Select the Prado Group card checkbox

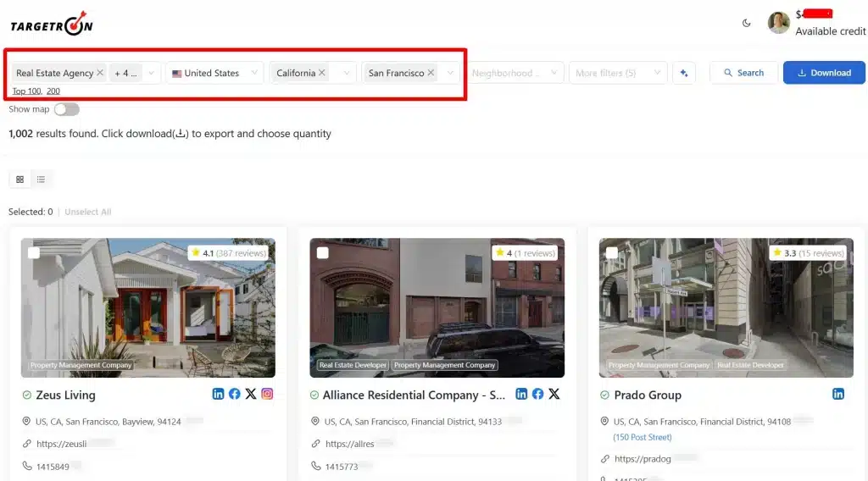tap(612, 252)
